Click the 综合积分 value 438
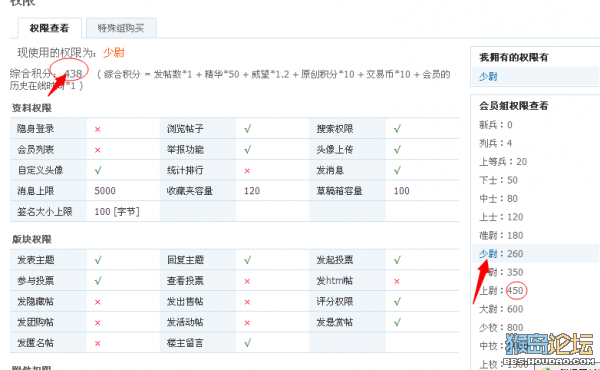Viewport: 600px width, 370px height. [73, 74]
